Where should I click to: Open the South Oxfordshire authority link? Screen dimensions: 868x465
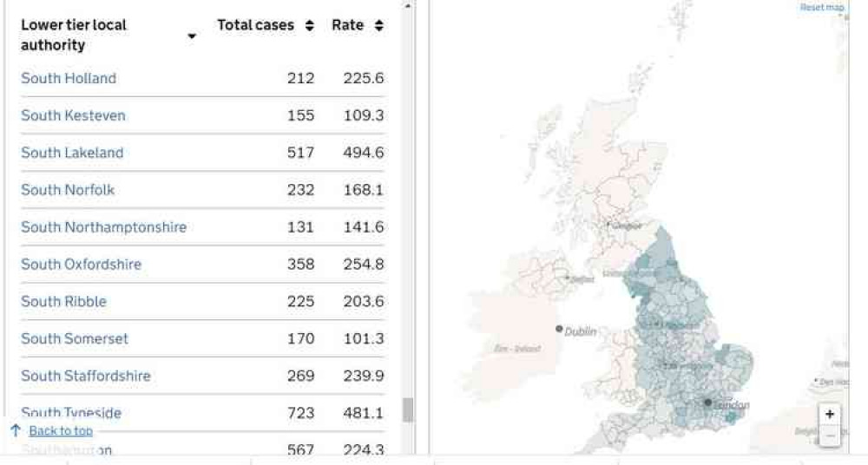click(81, 265)
